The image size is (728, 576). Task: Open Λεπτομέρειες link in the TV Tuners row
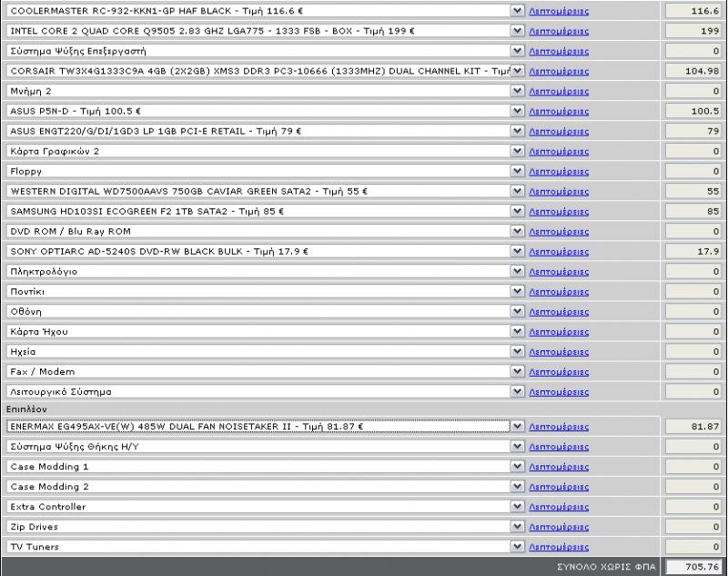(x=559, y=547)
